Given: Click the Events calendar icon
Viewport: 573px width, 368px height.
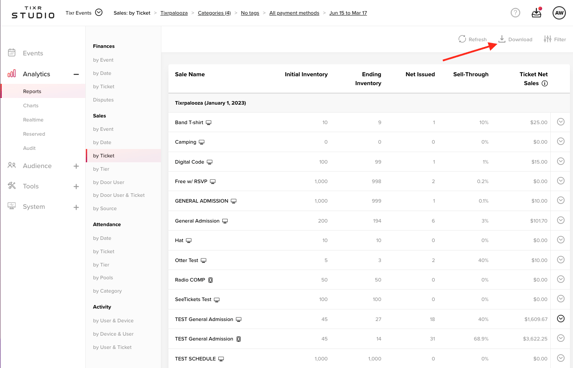Looking at the screenshot, I should coord(12,53).
